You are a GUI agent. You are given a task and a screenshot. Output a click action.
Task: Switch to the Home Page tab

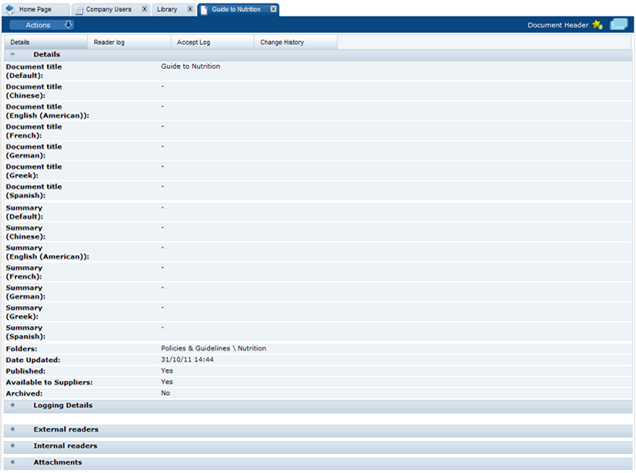point(35,9)
